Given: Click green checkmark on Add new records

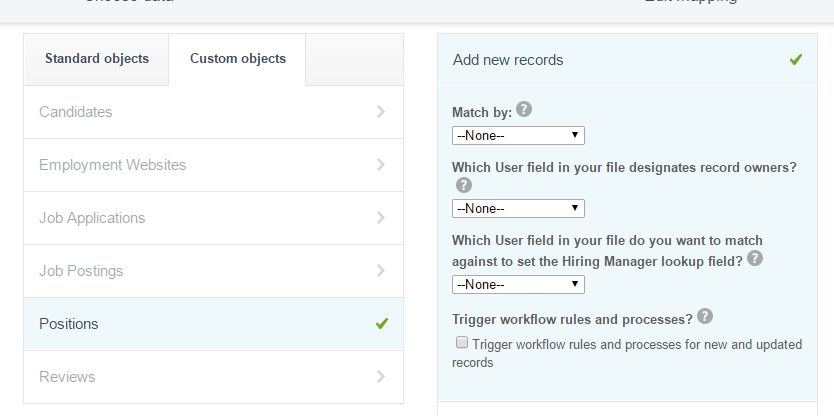Looking at the screenshot, I should 796,60.
